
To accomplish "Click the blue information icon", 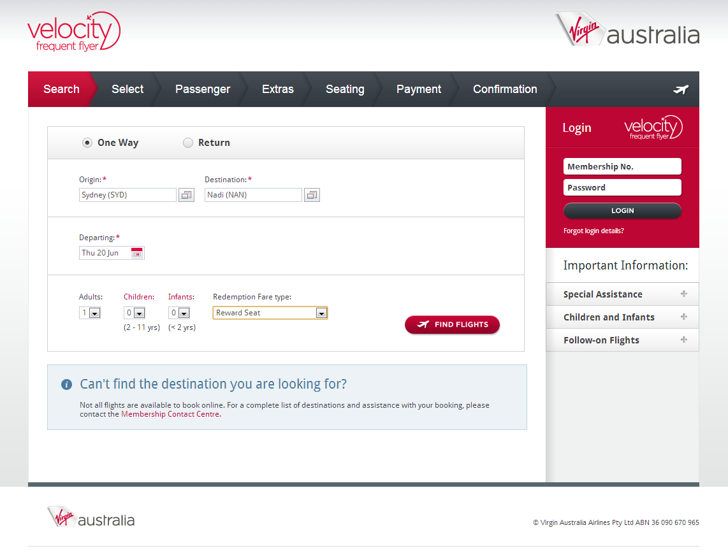I will point(66,384).
